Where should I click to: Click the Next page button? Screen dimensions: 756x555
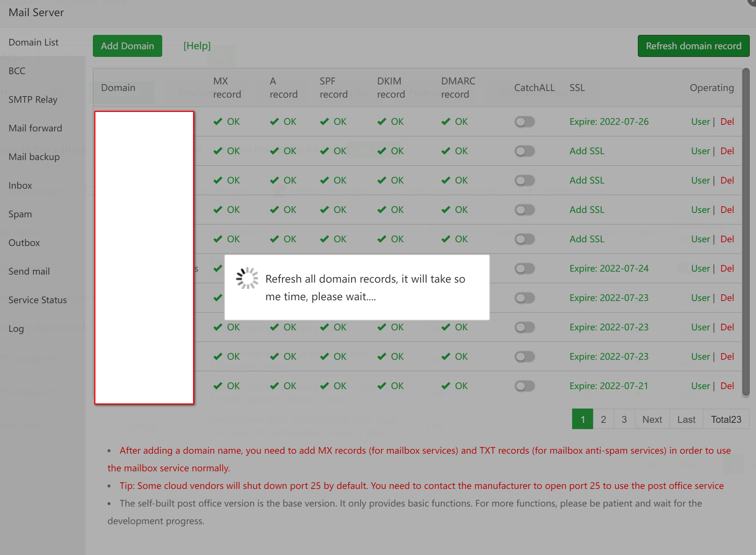tap(652, 419)
